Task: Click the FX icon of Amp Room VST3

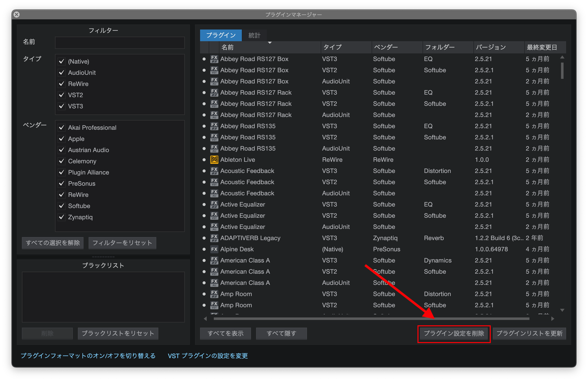Action: coord(214,294)
